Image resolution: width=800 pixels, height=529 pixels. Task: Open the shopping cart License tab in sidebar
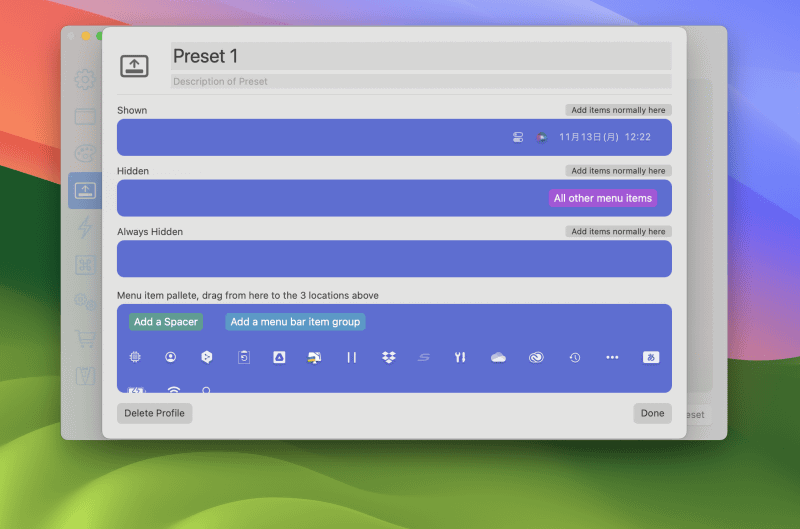(x=85, y=339)
